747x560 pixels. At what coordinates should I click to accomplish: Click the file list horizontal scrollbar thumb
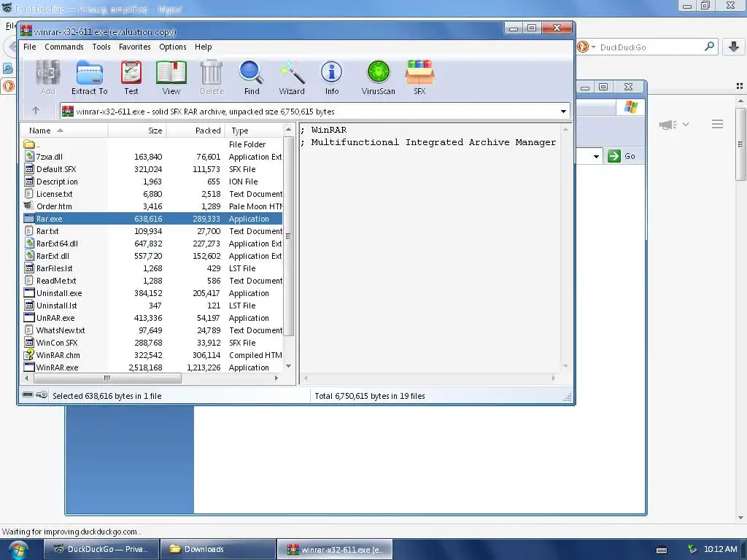[107, 378]
